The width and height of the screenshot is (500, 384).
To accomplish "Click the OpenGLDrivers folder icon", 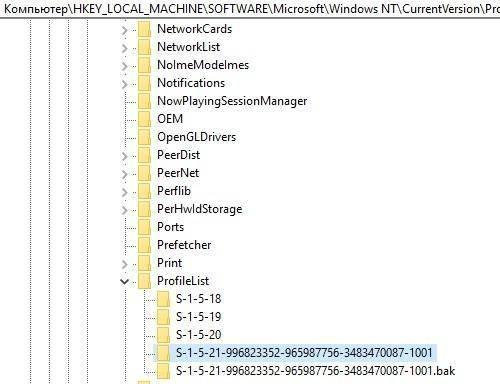I will pos(144,137).
